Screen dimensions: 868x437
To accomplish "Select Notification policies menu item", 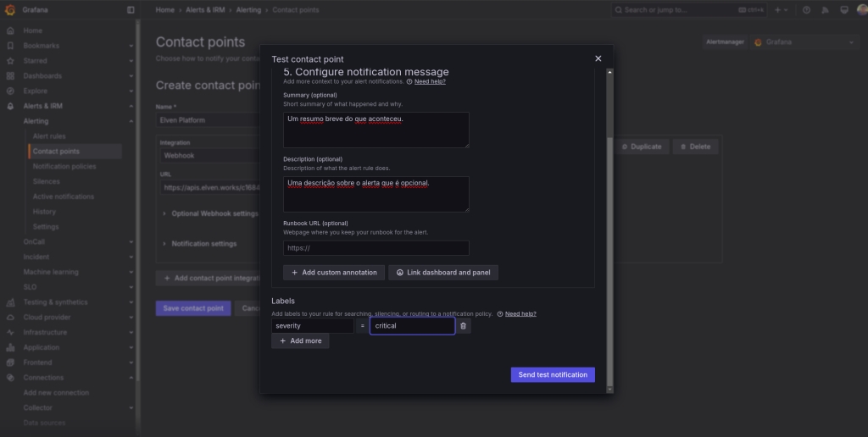I will [x=64, y=167].
